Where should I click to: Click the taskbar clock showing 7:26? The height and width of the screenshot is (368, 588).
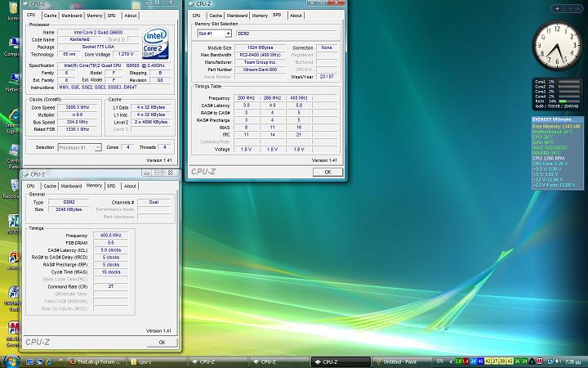click(x=574, y=362)
